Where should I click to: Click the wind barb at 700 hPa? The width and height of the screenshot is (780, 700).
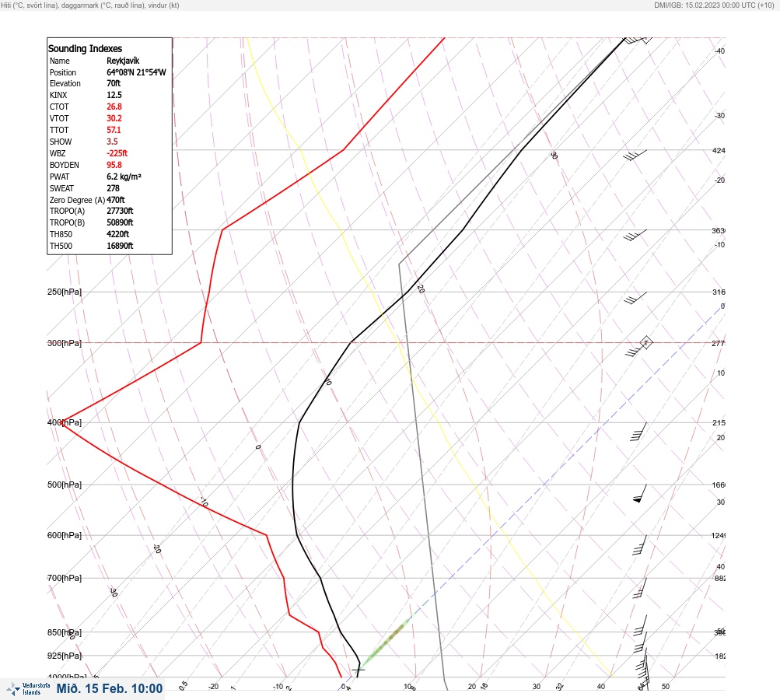(640, 588)
